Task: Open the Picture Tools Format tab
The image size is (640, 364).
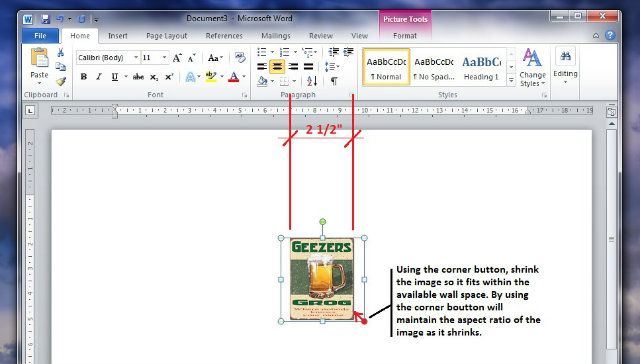Action: [404, 36]
